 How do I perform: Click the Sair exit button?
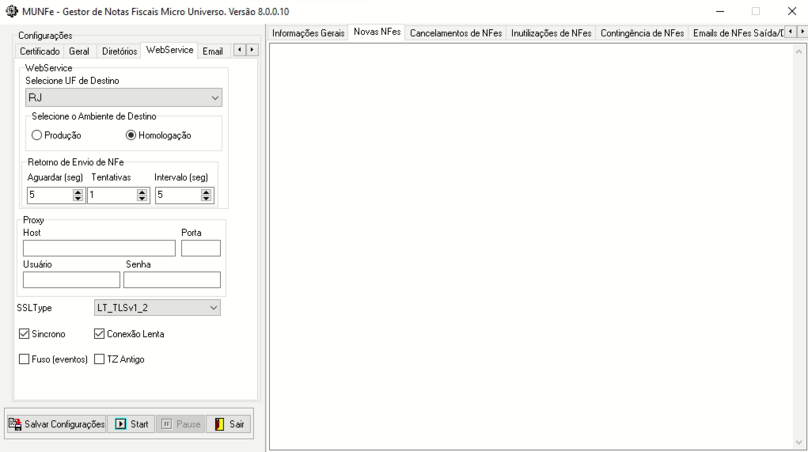point(229,424)
